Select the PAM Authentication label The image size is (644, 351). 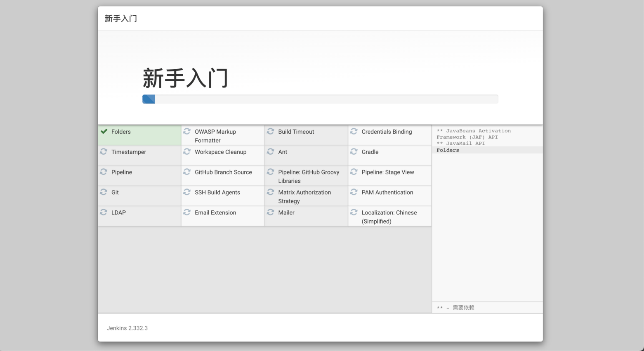(x=387, y=192)
